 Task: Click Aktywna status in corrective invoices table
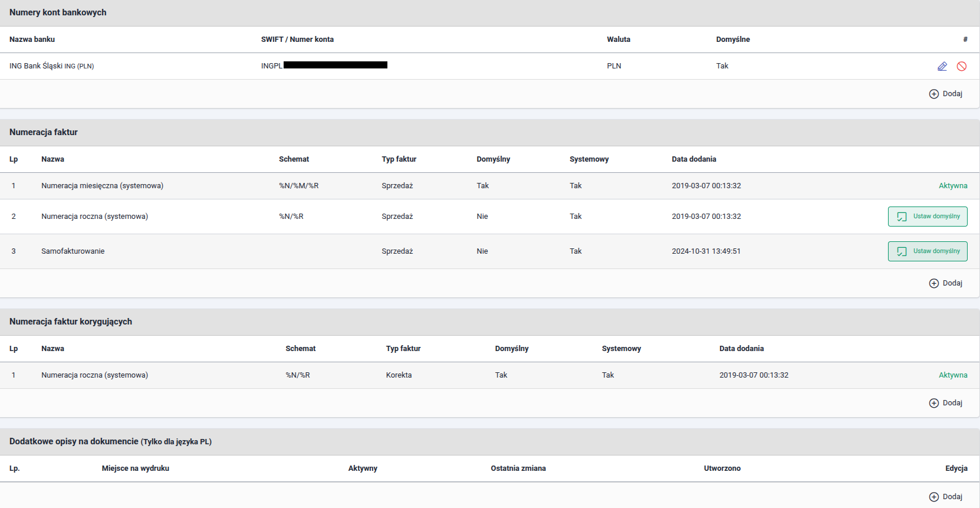pos(953,375)
